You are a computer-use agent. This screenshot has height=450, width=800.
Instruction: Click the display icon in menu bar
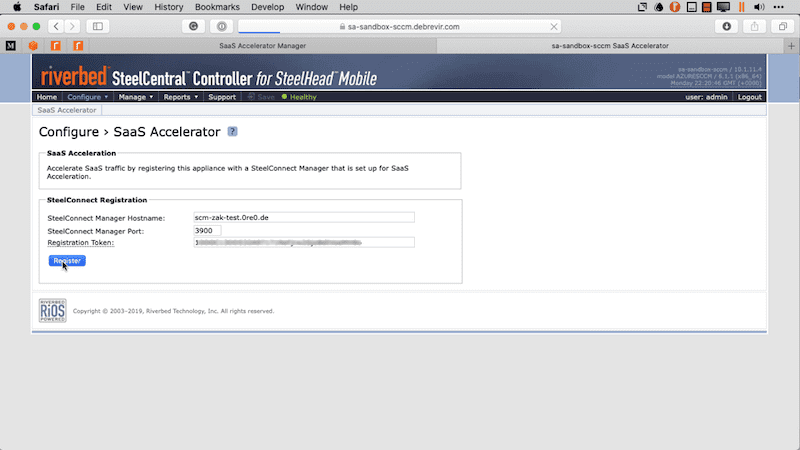pos(723,7)
